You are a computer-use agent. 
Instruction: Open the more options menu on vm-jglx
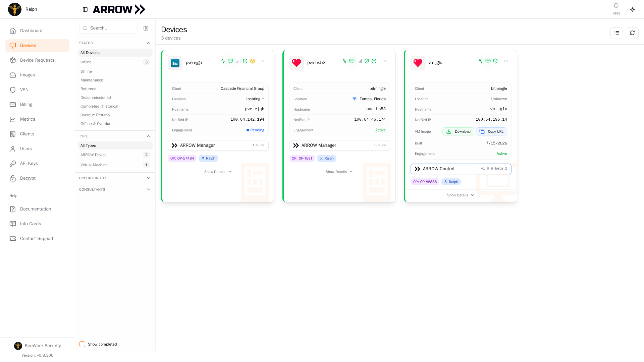[x=506, y=61]
